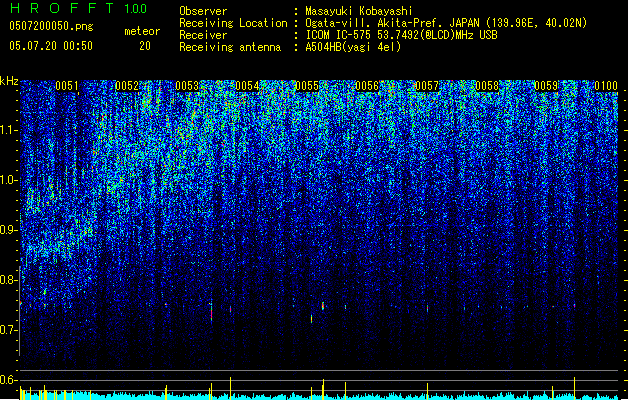Click the meteor count value 20
Viewport: 629px width, 400px height.
click(145, 46)
